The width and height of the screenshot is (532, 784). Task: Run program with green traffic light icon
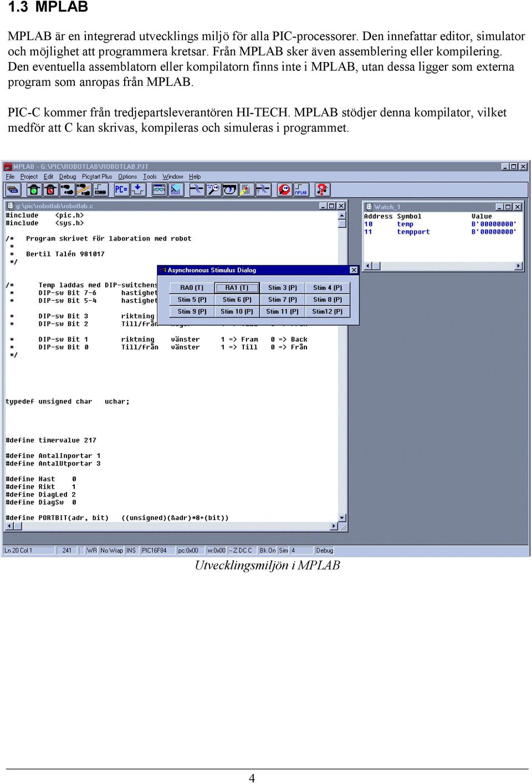(34, 190)
